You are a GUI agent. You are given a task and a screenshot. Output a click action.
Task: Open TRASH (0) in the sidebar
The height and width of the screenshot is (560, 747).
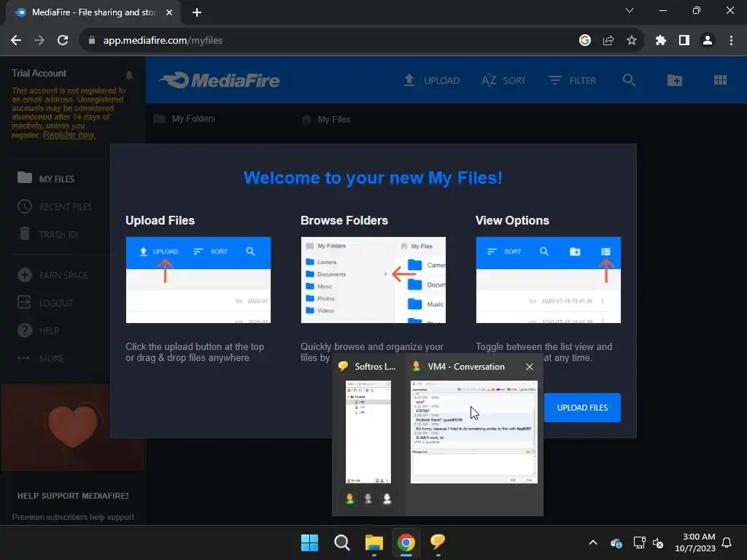click(47, 234)
